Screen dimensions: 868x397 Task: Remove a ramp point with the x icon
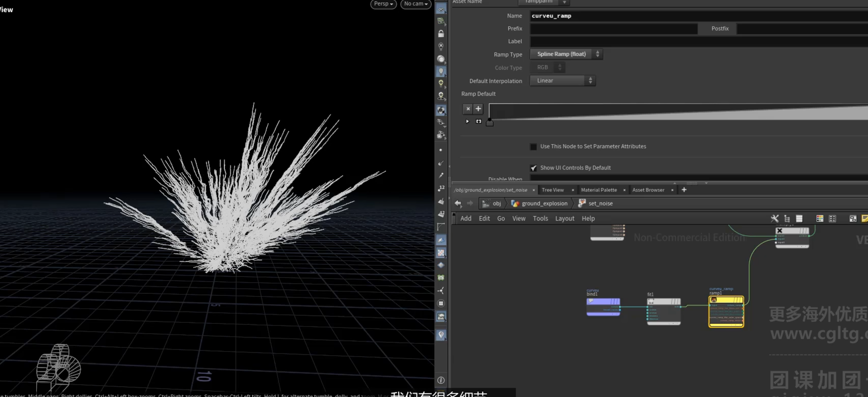[468, 109]
